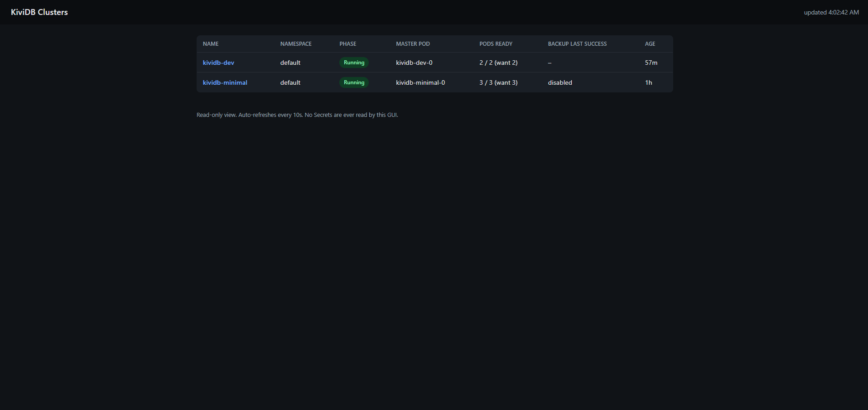868x410 pixels.
Task: Click the Running badge in kividb-minimal row
Action: click(354, 82)
